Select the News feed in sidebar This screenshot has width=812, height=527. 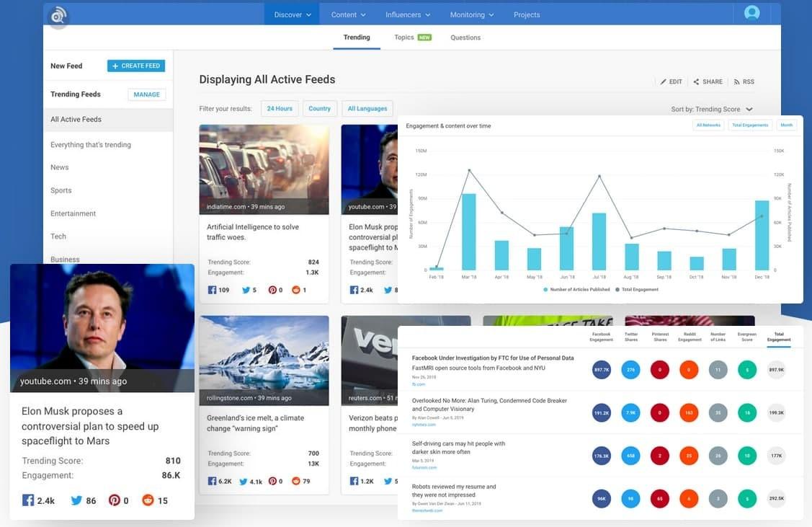pyautogui.click(x=60, y=167)
